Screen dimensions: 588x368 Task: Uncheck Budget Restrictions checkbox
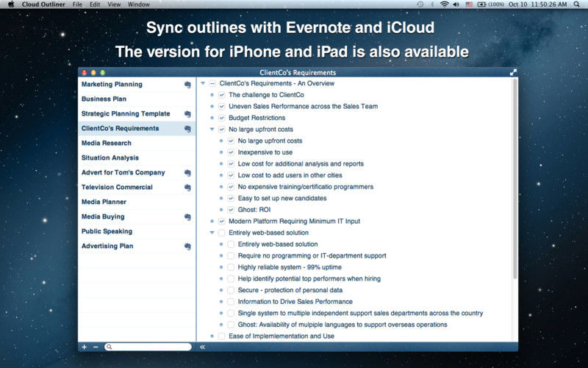pos(222,118)
